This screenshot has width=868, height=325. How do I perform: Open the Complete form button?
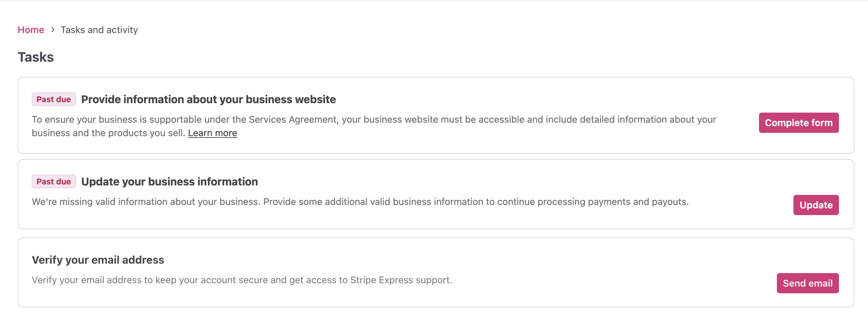tap(798, 123)
